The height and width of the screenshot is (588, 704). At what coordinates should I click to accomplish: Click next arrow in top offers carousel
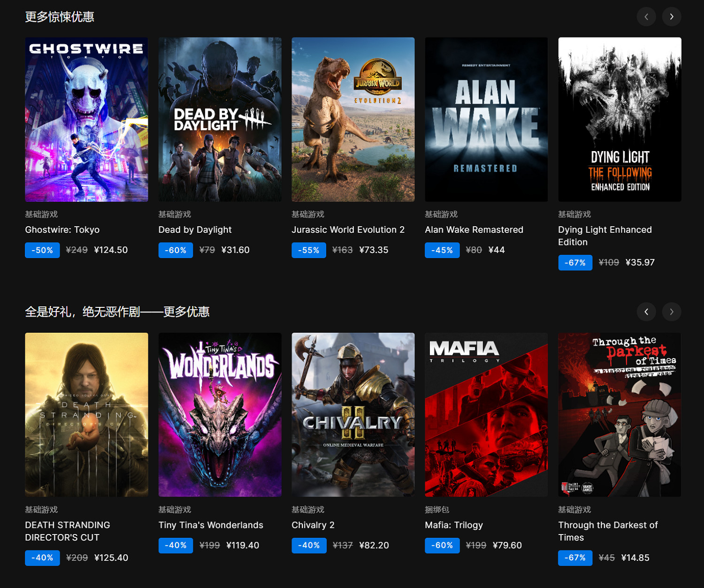pyautogui.click(x=672, y=17)
